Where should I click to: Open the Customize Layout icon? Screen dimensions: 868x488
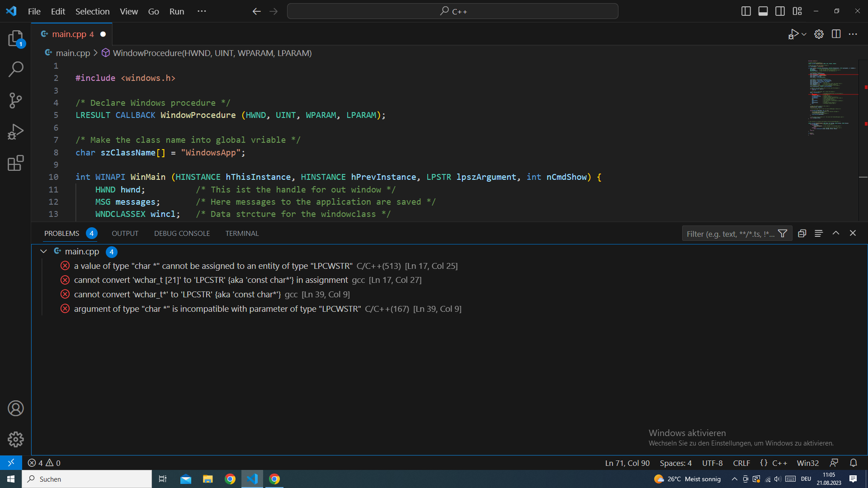(797, 11)
